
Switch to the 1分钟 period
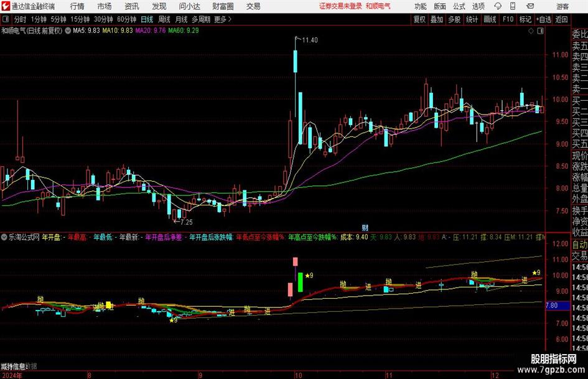38,19
